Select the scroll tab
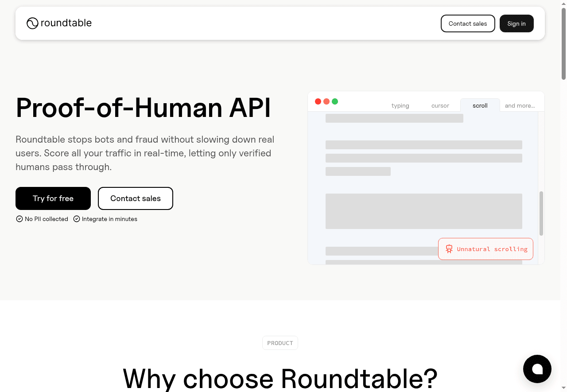Image resolution: width=567 pixels, height=392 pixels. 480,105
